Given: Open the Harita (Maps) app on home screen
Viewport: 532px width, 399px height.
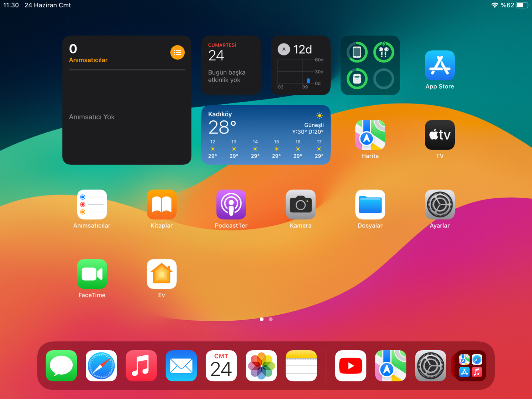Looking at the screenshot, I should coord(370,135).
